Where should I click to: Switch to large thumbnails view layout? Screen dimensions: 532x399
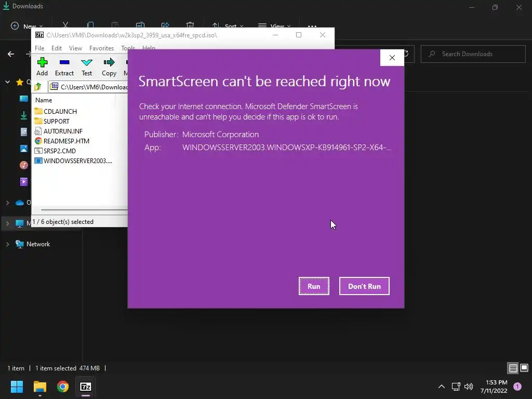point(524,368)
